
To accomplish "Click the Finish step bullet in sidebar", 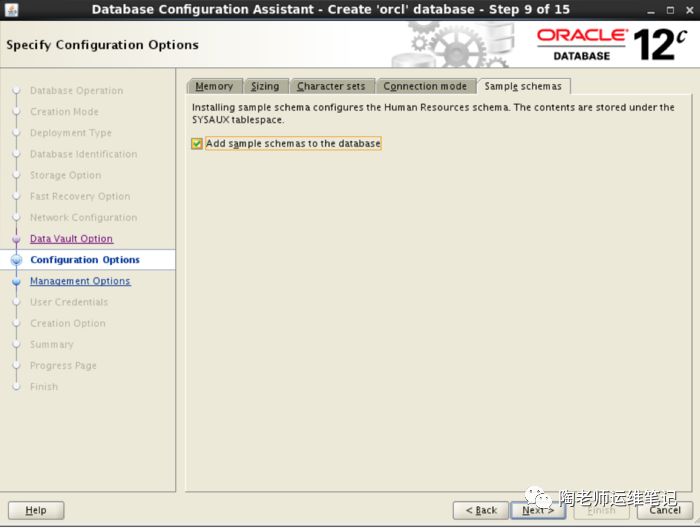I will tap(16, 387).
